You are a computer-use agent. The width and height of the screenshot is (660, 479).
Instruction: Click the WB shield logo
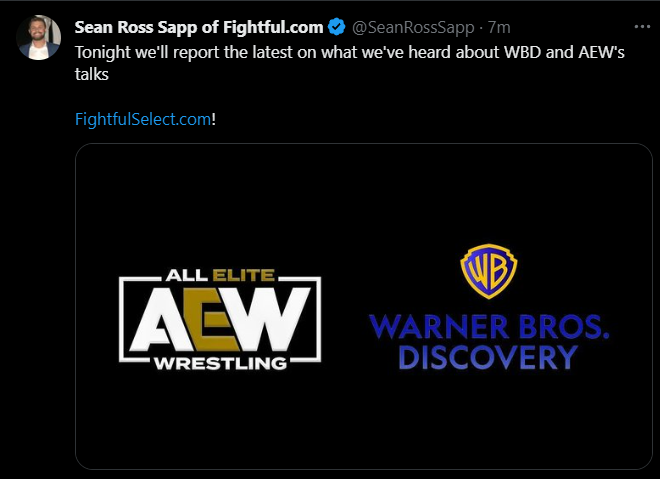pos(489,271)
